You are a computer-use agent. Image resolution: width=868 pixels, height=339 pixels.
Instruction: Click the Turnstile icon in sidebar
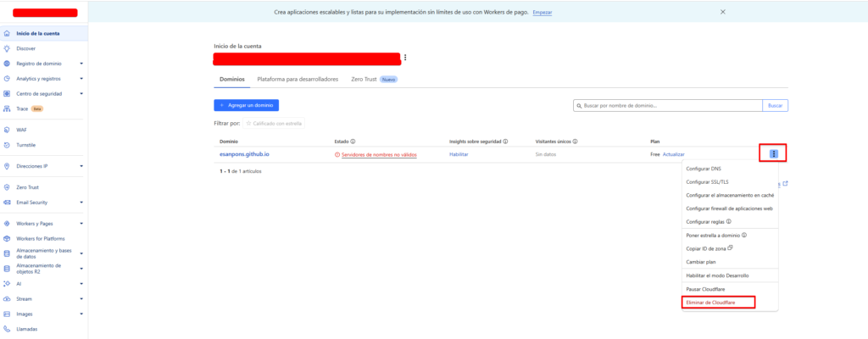point(7,145)
